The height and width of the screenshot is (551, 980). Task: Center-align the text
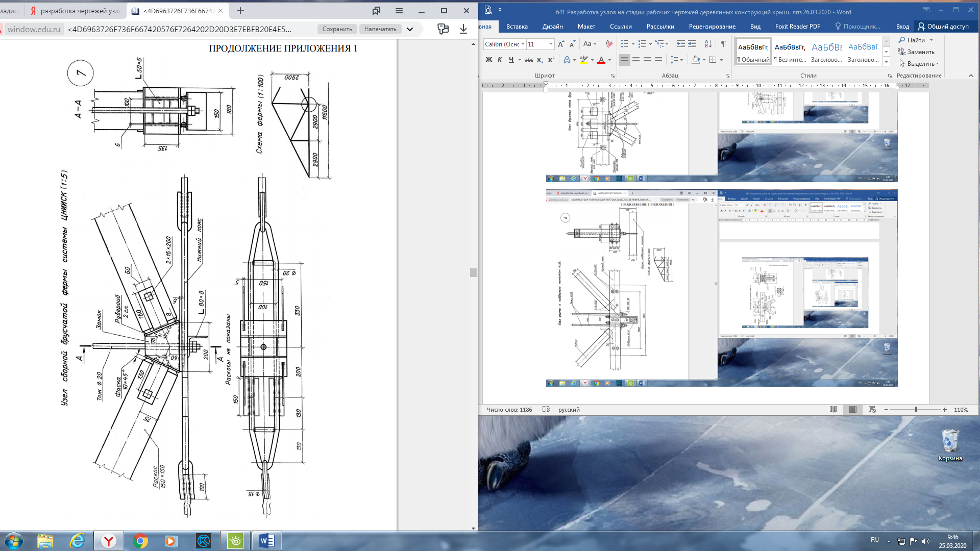tap(636, 60)
